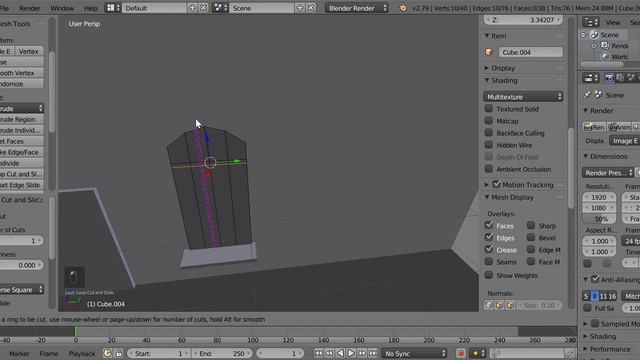Click the Render image button
This screenshot has height=360, width=640.
coord(594,127)
